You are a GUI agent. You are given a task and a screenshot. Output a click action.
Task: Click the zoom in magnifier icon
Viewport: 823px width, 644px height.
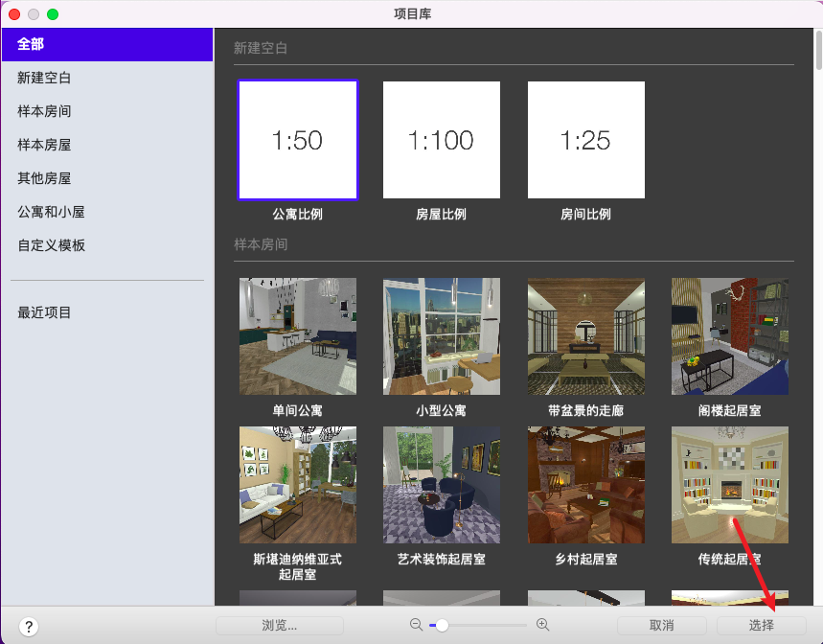click(542, 625)
